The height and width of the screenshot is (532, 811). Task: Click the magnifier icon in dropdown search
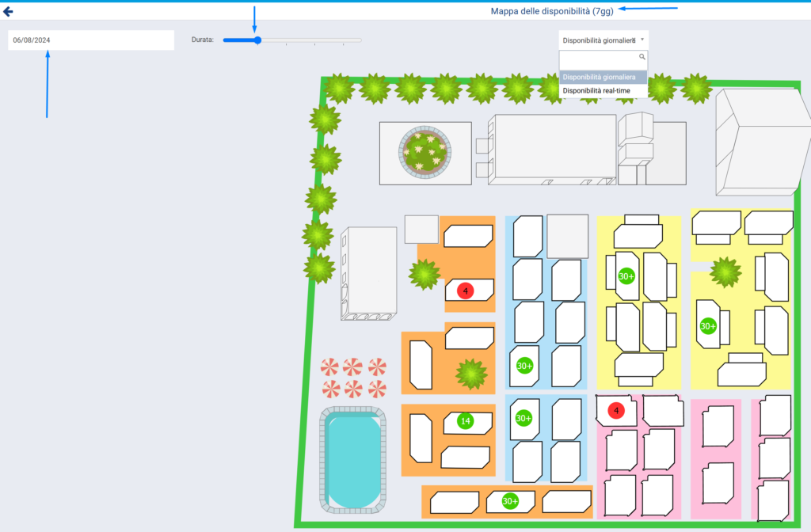pyautogui.click(x=642, y=58)
